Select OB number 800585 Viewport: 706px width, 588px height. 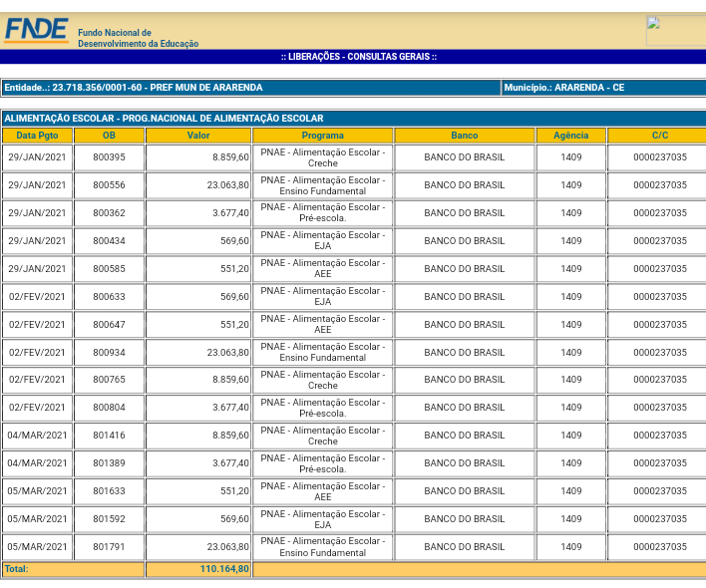(x=109, y=269)
